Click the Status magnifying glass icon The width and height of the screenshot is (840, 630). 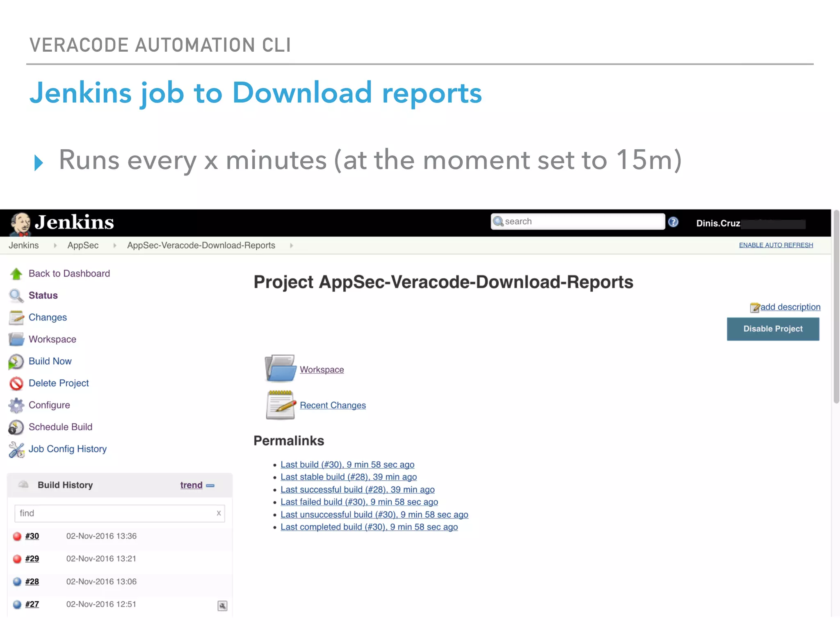coord(16,296)
